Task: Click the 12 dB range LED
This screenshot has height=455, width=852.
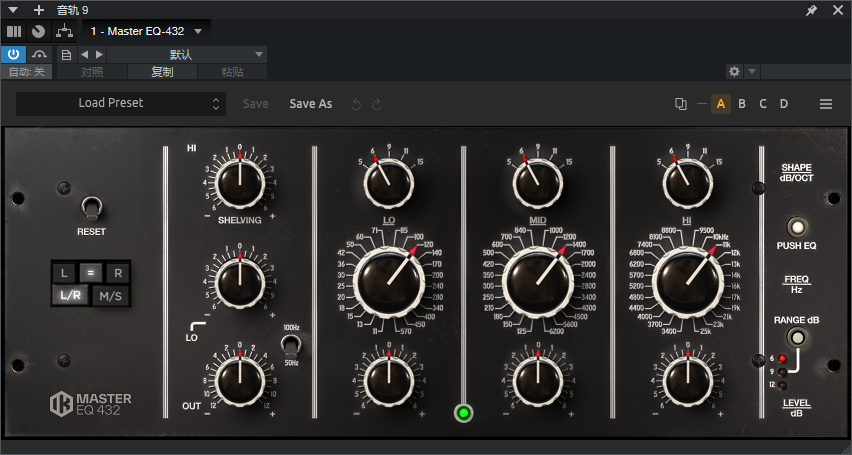Action: [x=782, y=386]
